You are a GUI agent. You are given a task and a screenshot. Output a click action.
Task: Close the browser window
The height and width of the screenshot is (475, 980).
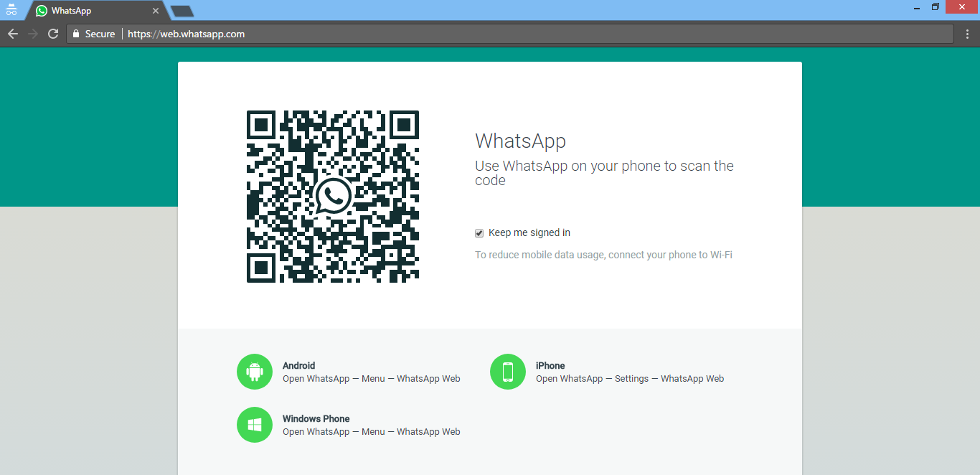(x=962, y=7)
